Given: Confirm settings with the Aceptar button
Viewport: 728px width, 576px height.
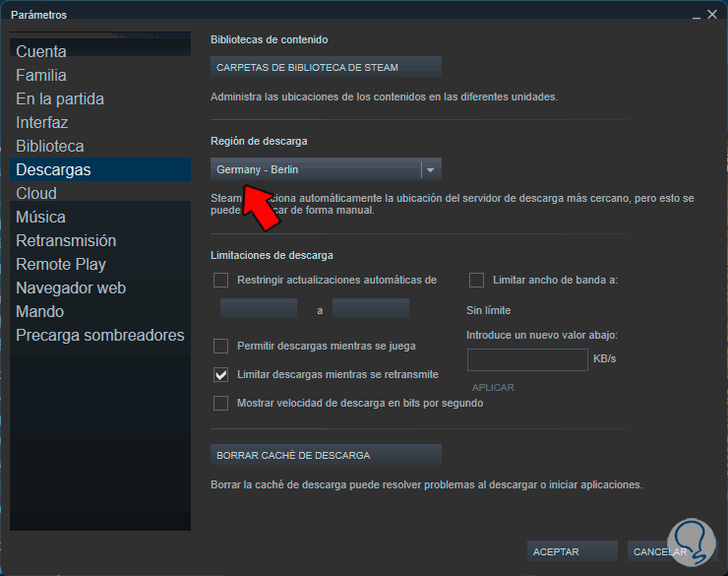Looking at the screenshot, I should [572, 551].
